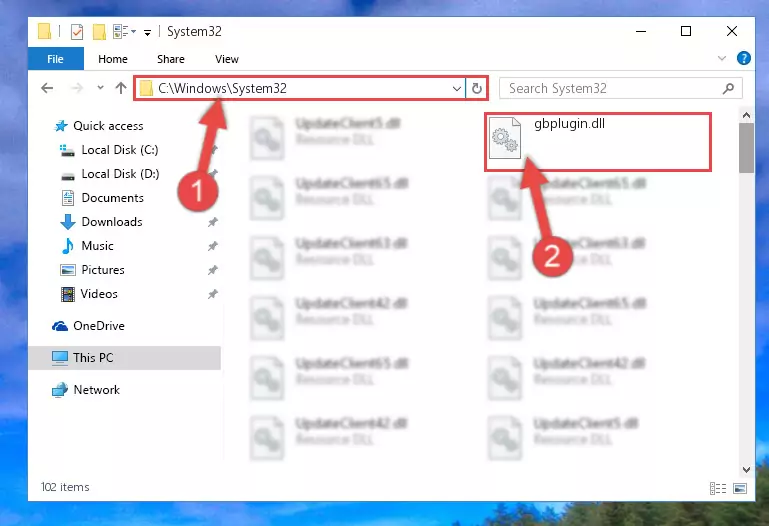
Task: Click the pin icon next to Music
Action: 212,246
